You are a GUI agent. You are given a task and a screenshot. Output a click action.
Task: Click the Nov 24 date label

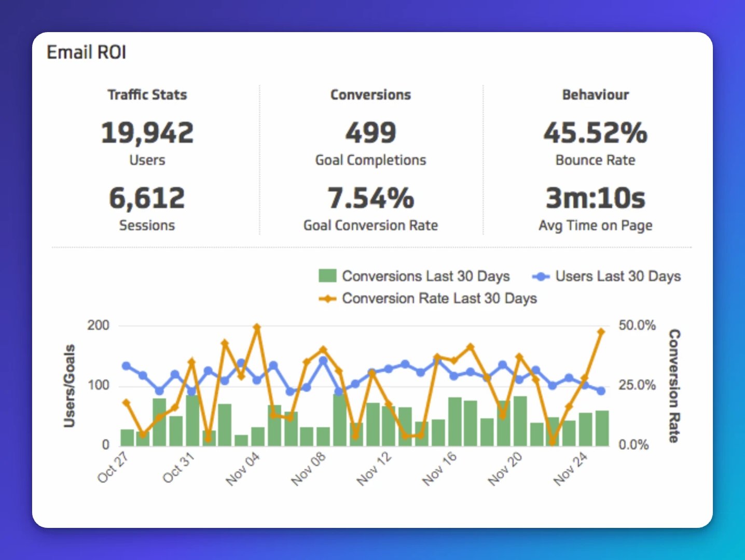tap(571, 469)
